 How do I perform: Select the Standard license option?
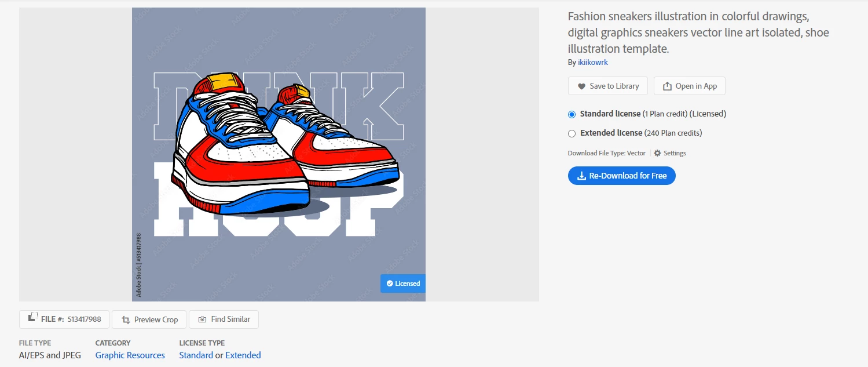click(x=572, y=114)
